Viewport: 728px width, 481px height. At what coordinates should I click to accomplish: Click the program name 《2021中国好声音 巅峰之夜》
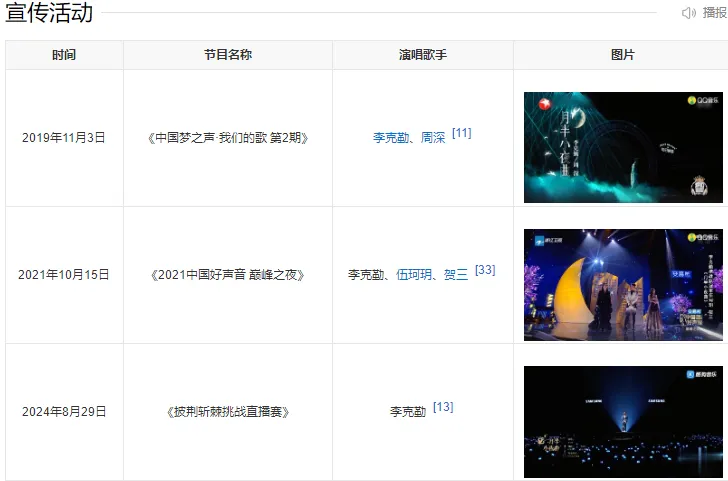pos(228,274)
